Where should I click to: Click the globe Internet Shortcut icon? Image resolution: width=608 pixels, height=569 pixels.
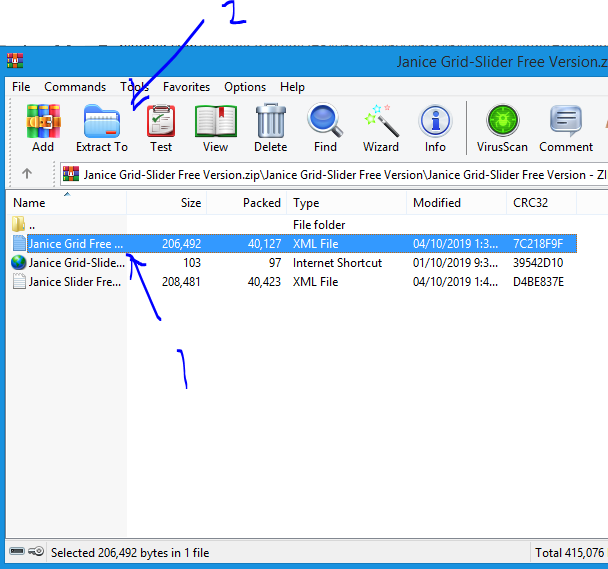(18, 263)
